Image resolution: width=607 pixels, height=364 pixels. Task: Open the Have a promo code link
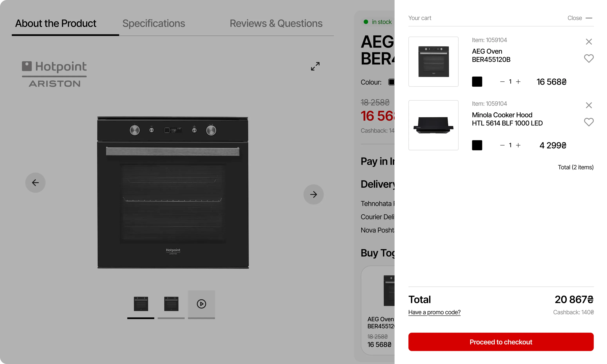pyautogui.click(x=434, y=312)
